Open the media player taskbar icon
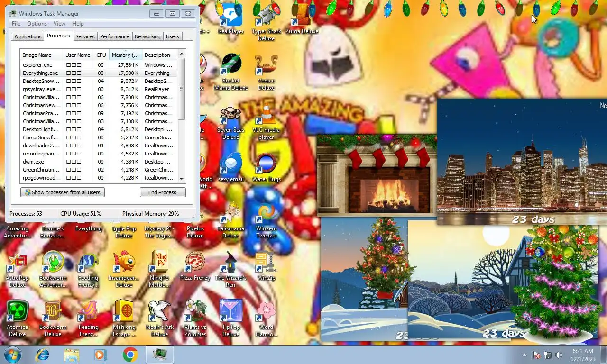The width and height of the screenshot is (607, 364). click(x=101, y=355)
